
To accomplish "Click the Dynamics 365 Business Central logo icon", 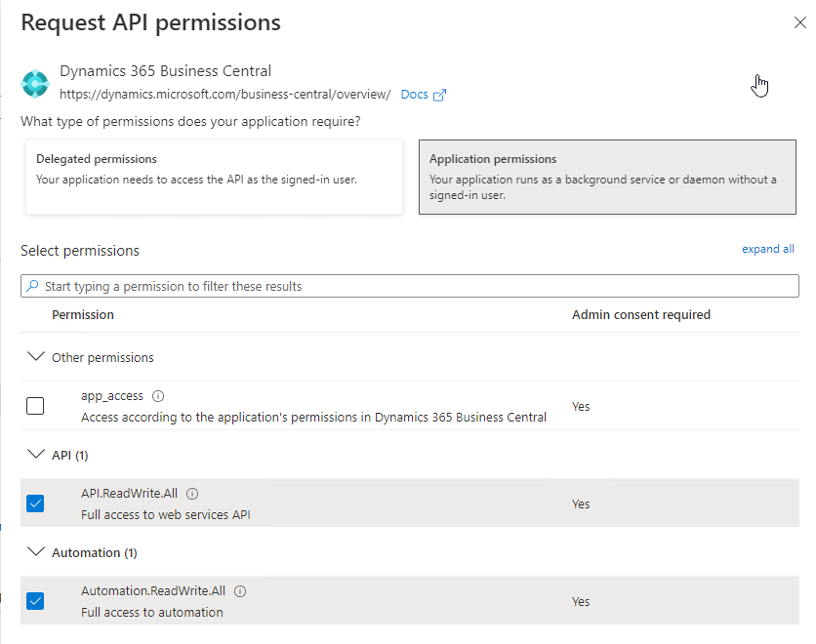I will (x=35, y=83).
